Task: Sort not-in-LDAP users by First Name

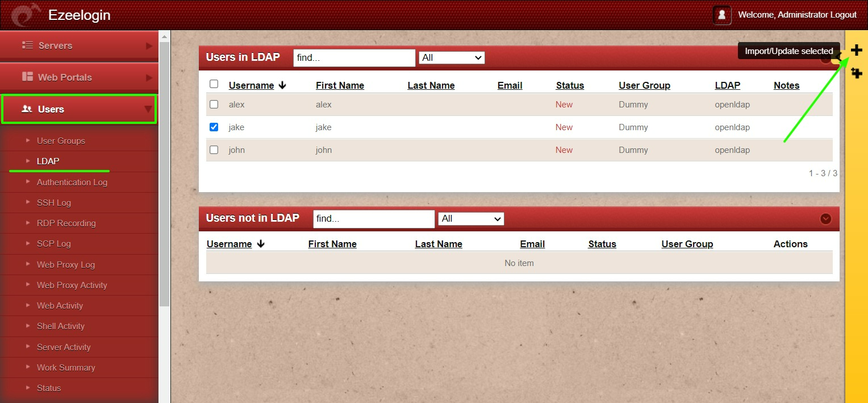Action: (x=332, y=244)
